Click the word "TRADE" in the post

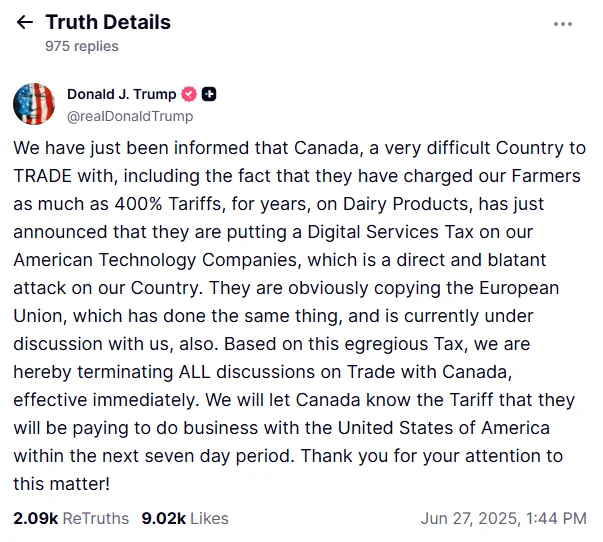click(x=43, y=176)
